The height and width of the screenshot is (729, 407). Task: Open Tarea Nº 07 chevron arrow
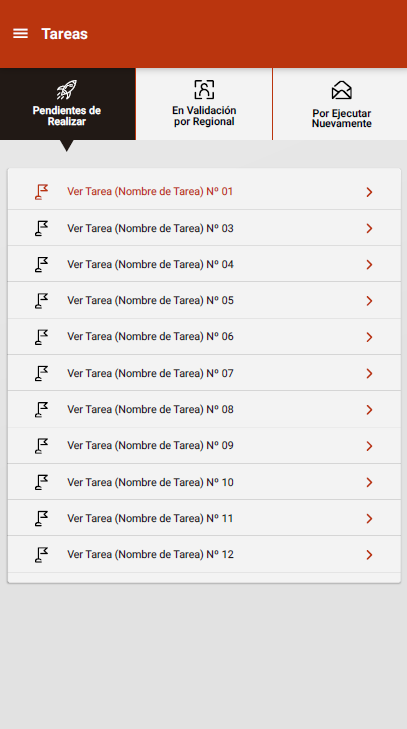point(369,373)
